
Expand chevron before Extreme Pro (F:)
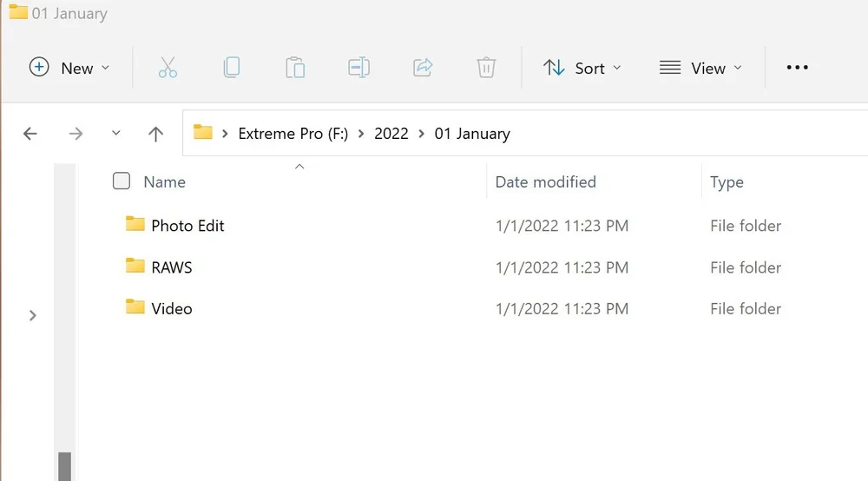225,134
